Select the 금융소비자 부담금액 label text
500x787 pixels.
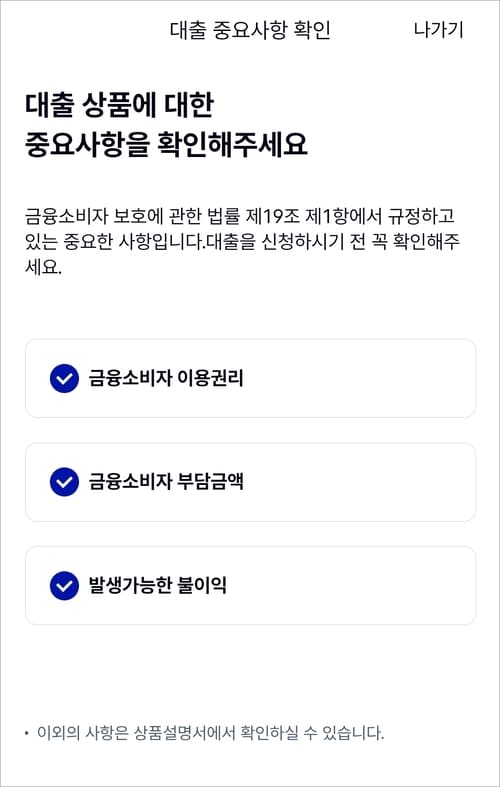[166, 482]
